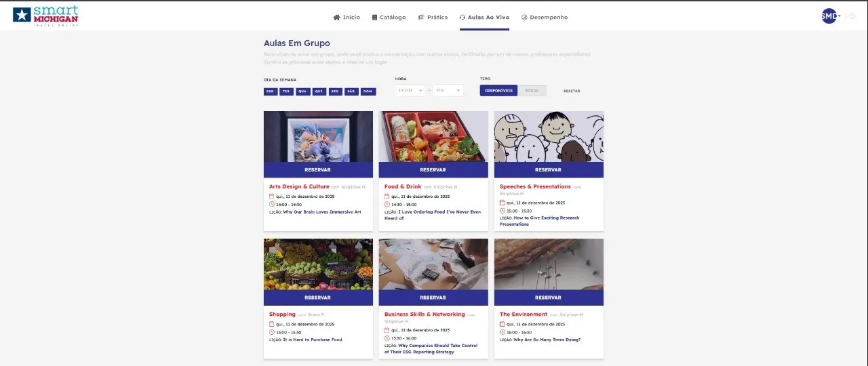
Task: Click the house icon beside Início
Action: pos(336,17)
